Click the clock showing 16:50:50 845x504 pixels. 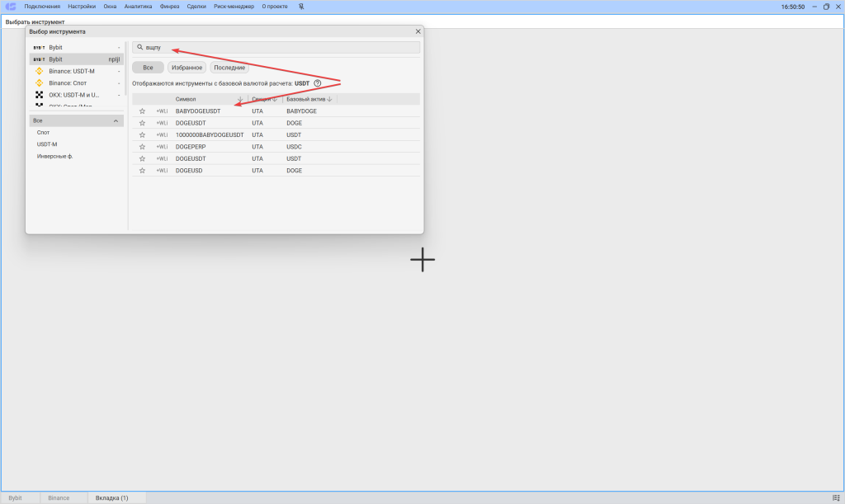[793, 7]
